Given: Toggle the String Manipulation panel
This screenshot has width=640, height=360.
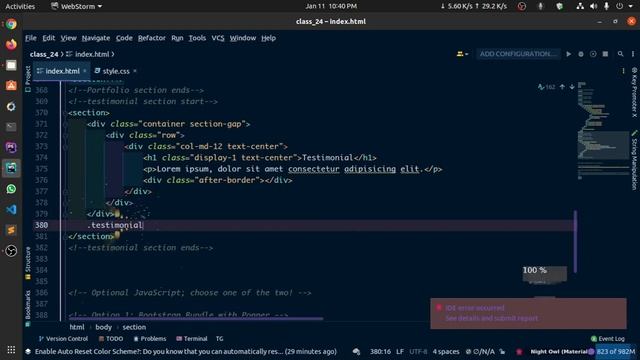Looking at the screenshot, I should (634, 160).
